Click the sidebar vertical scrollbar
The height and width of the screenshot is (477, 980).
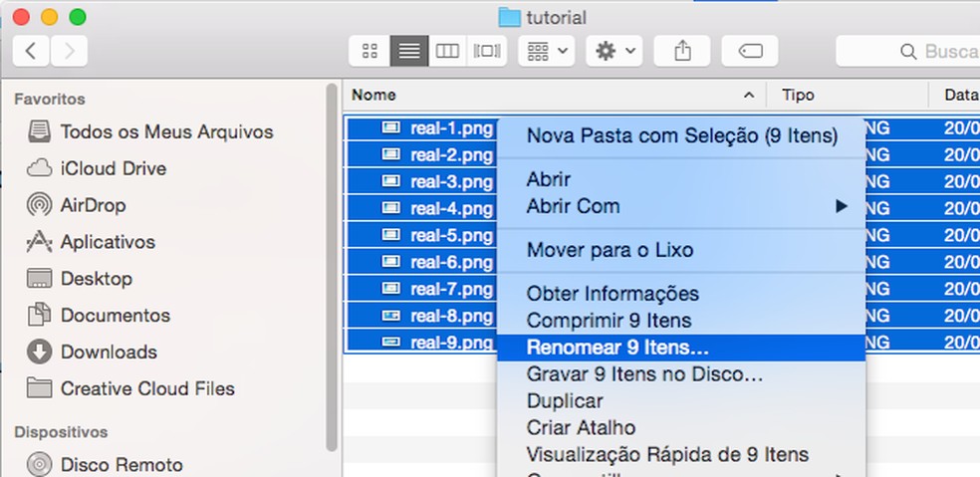(332, 268)
